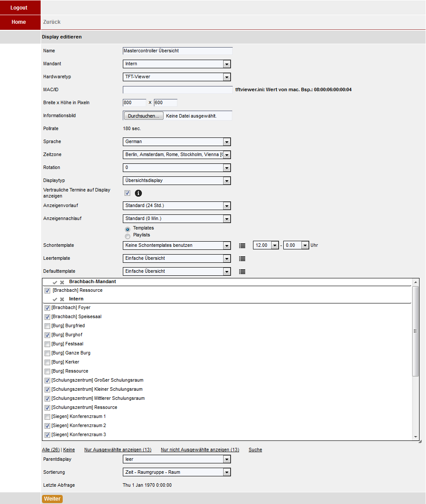Check [Burg] Ganze Burg checkbox
The height and width of the screenshot is (504, 426).
[47, 353]
